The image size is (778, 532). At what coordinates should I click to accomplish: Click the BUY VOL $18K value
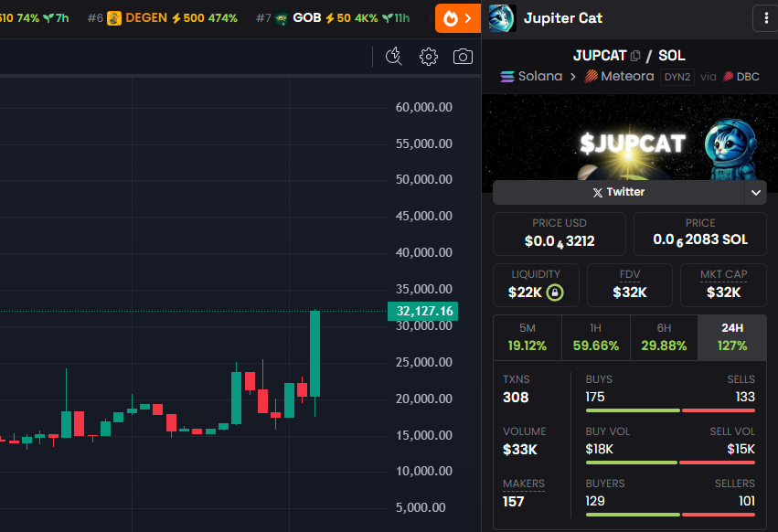coord(600,449)
